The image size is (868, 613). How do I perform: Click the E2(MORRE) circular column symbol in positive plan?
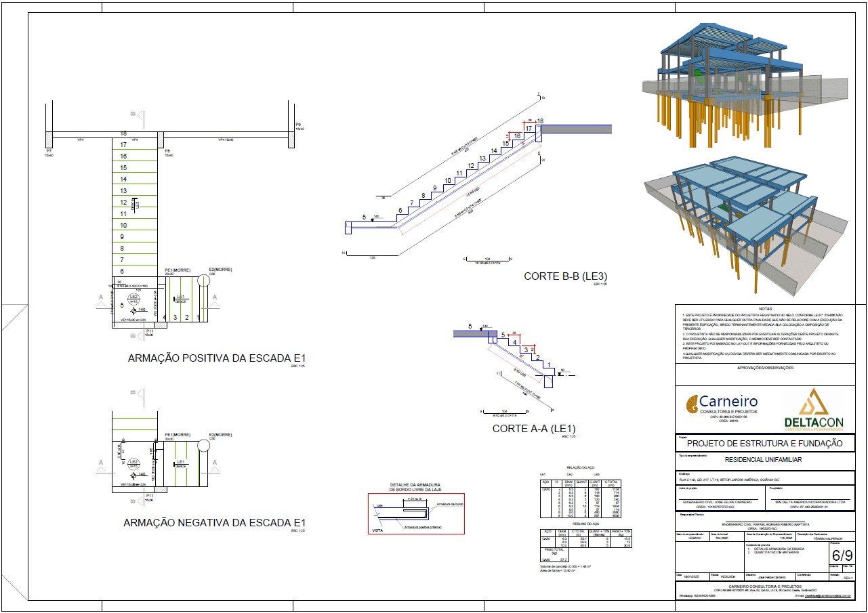pos(203,282)
